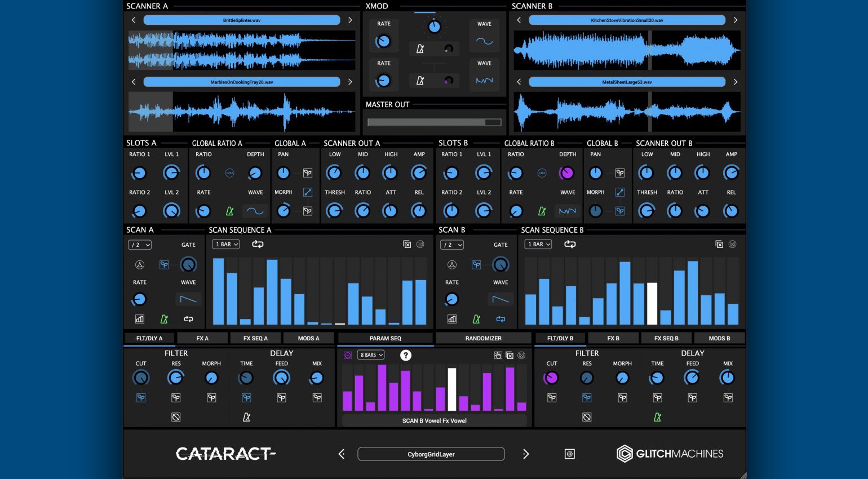Click the metronome sync icon in Scan B

point(476,319)
